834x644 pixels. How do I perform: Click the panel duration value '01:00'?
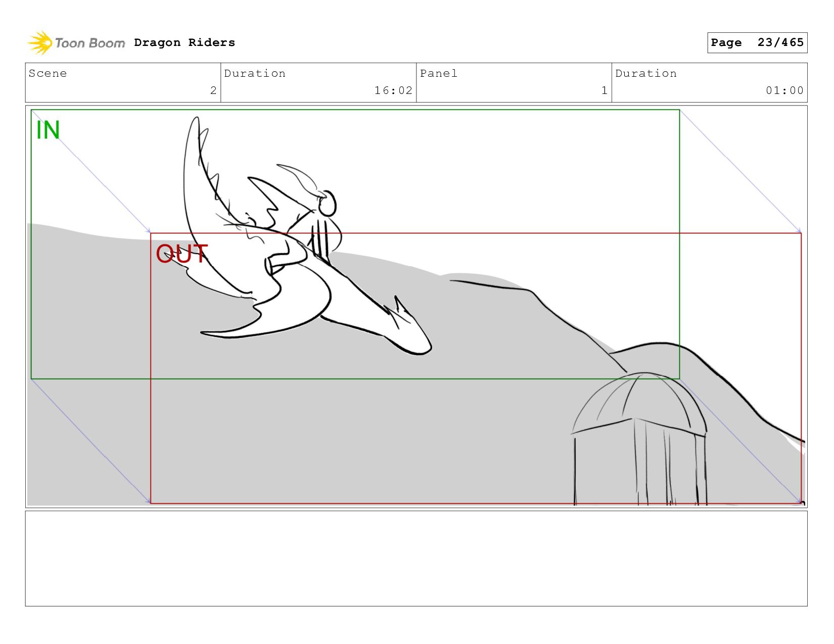[x=784, y=90]
